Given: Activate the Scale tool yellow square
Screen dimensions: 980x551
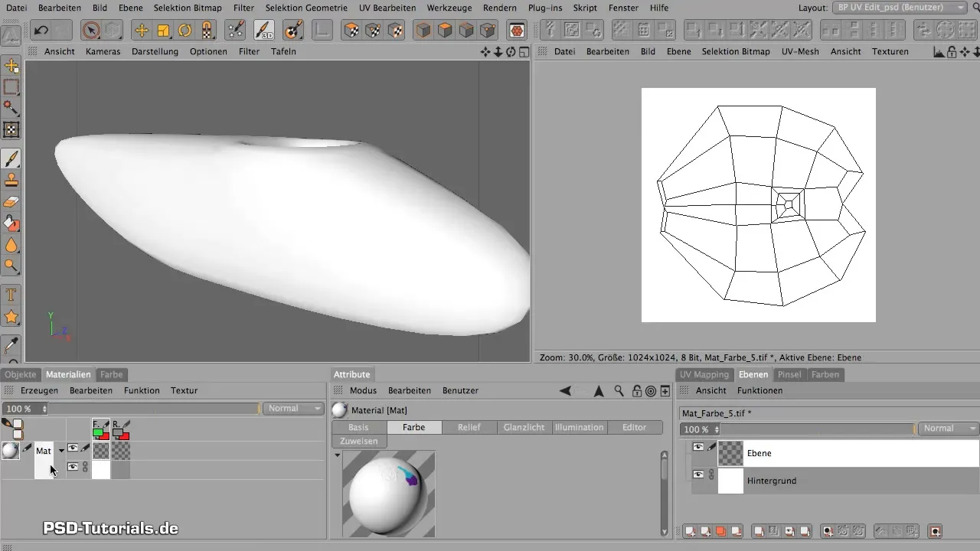Looking at the screenshot, I should 163,31.
